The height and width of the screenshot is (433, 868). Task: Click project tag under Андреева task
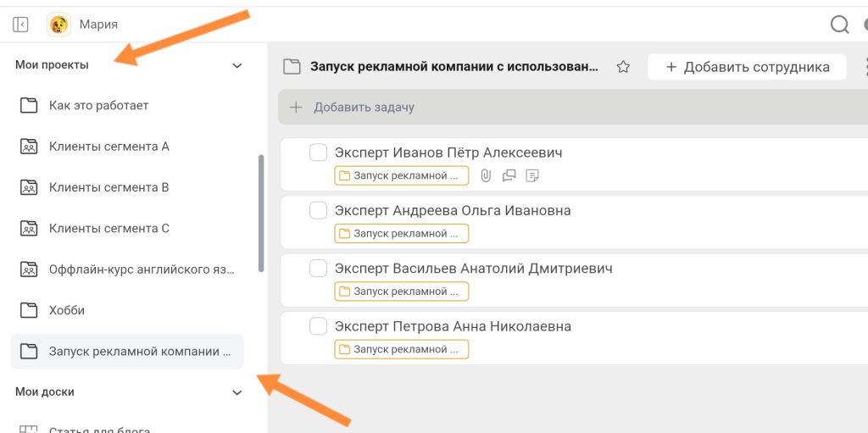click(x=401, y=233)
